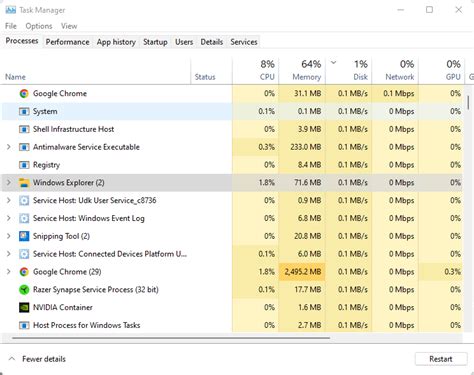
Task: Click the Connected Devices Platform service icon
Action: [x=24, y=254]
